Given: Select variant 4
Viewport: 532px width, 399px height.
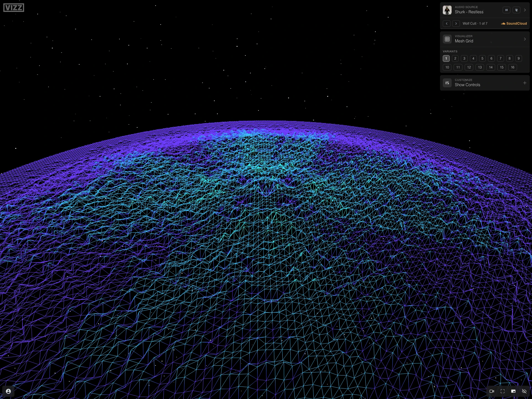Looking at the screenshot, I should [x=473, y=58].
